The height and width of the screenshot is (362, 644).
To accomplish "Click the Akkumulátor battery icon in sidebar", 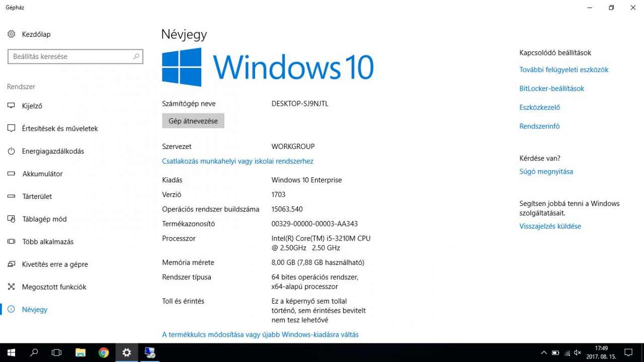I will click(x=12, y=174).
